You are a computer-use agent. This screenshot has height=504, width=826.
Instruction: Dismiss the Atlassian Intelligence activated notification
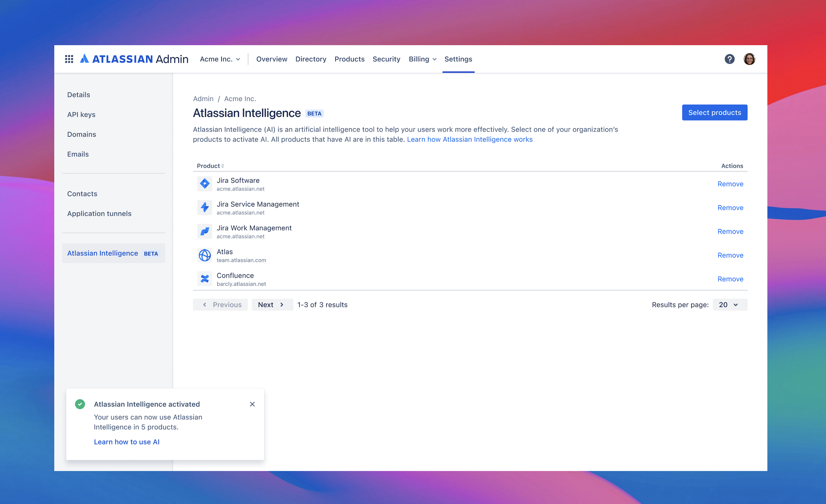(252, 404)
